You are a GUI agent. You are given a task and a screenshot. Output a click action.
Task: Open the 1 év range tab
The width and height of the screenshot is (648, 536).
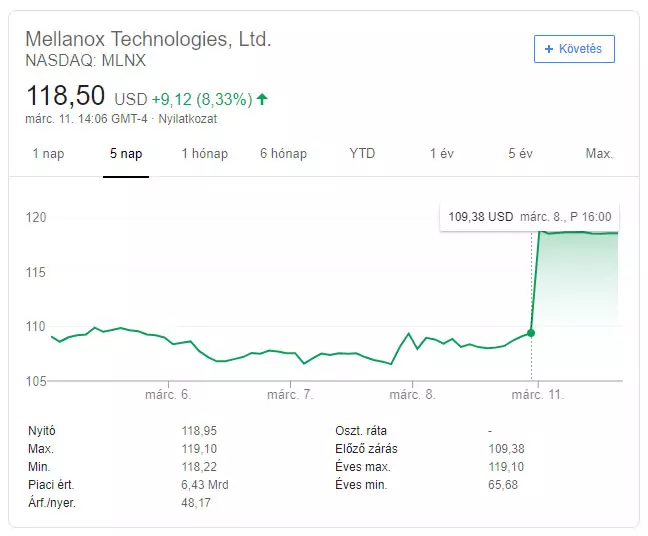(x=442, y=154)
